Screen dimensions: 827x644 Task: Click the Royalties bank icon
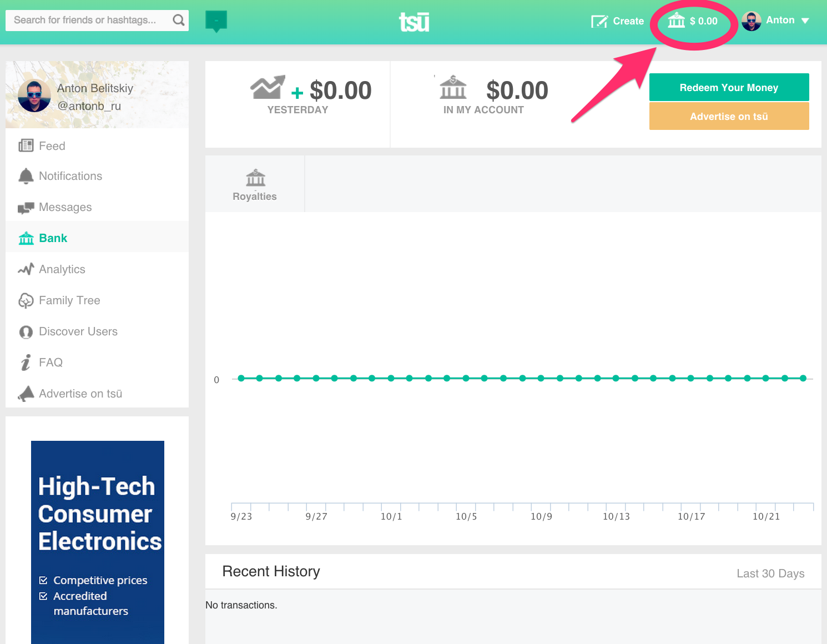click(x=255, y=178)
